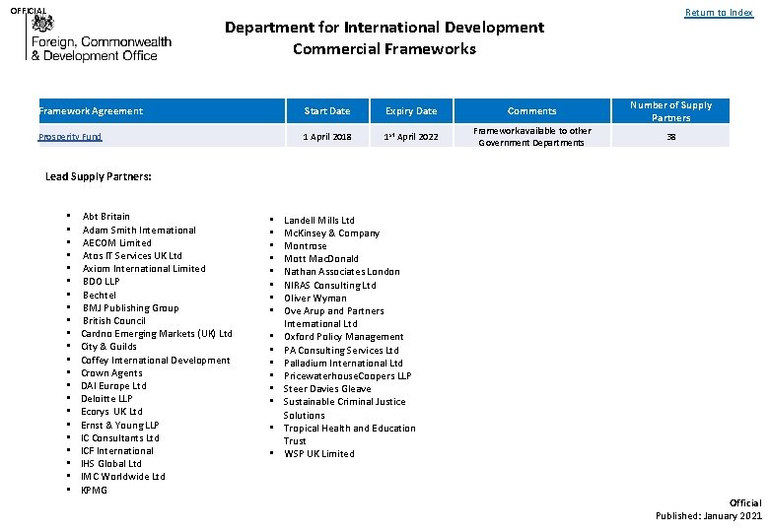Screen dimensions: 769x532
Task: Select City & Guilds entry
Action: coord(108,347)
